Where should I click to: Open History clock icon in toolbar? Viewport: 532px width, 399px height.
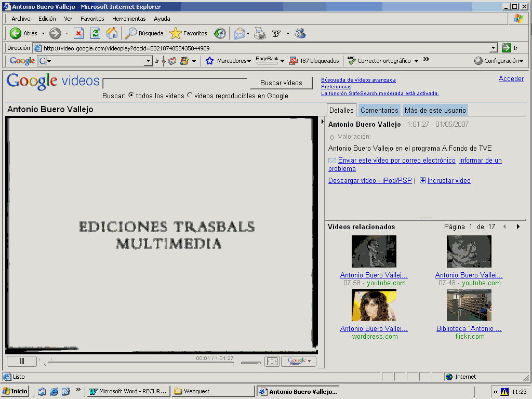click(220, 33)
